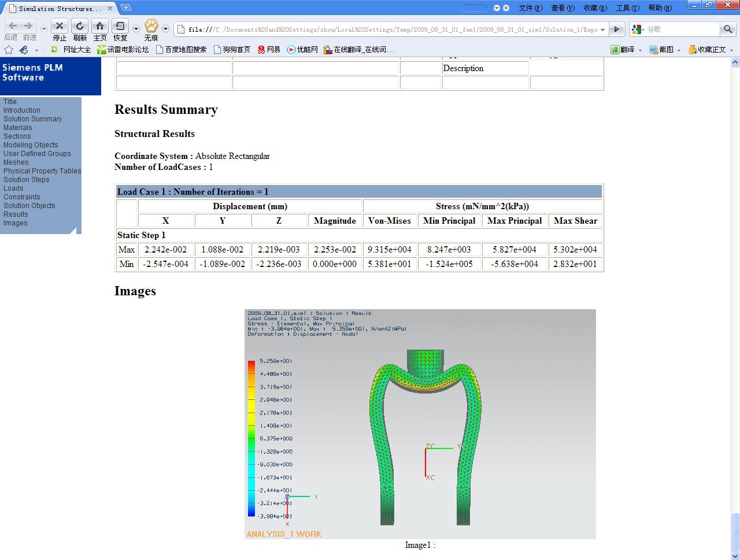Jump to Materials section
This screenshot has height=560, width=740.
[x=17, y=128]
